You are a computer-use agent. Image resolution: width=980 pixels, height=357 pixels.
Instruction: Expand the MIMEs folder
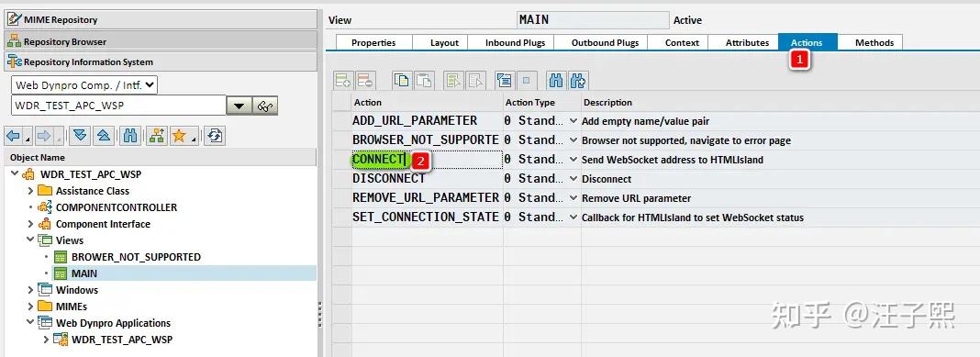(30, 307)
